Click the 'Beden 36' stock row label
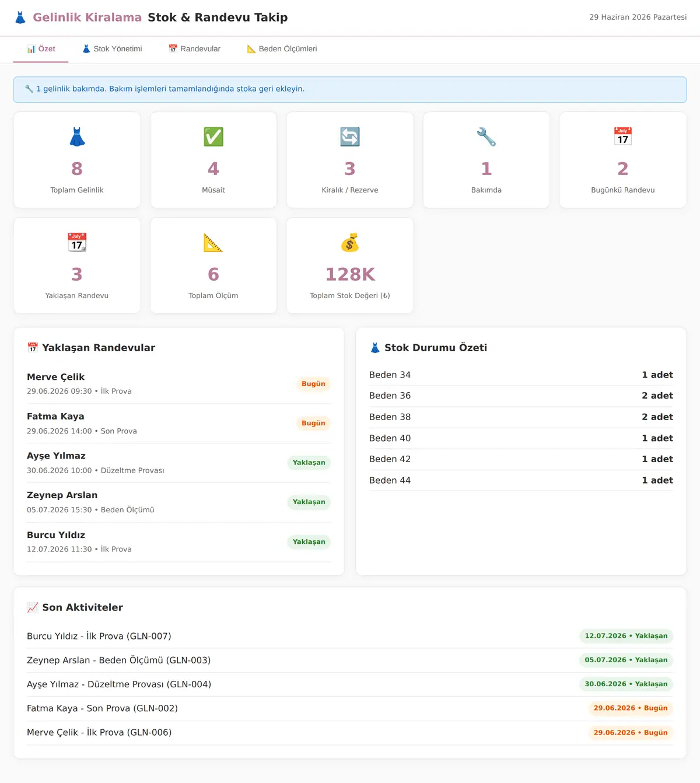 point(390,396)
